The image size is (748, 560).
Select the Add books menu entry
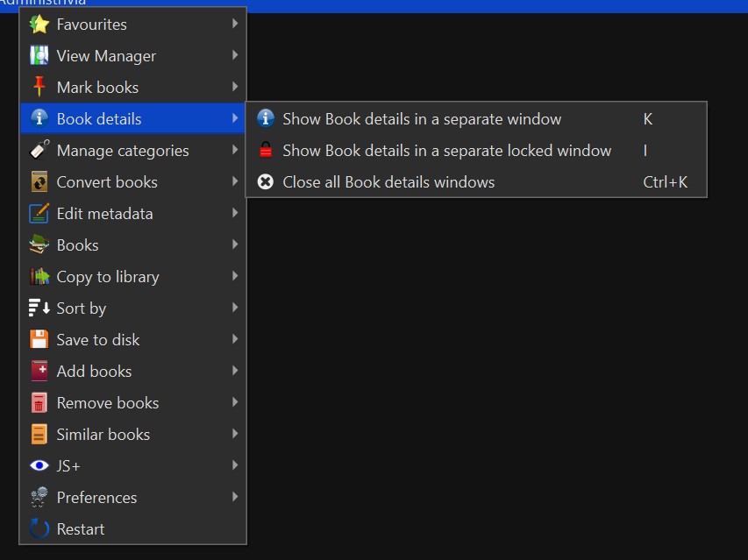(94, 372)
